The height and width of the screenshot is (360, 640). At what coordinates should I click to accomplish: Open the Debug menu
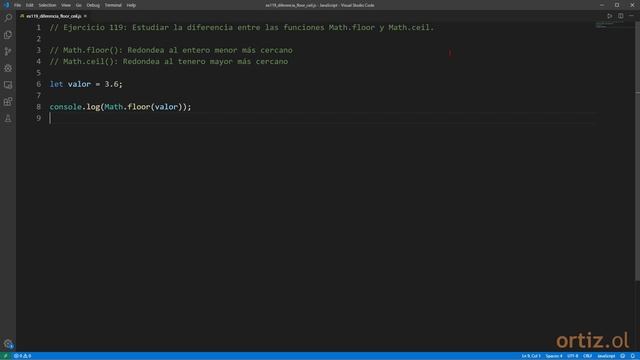click(x=93, y=5)
